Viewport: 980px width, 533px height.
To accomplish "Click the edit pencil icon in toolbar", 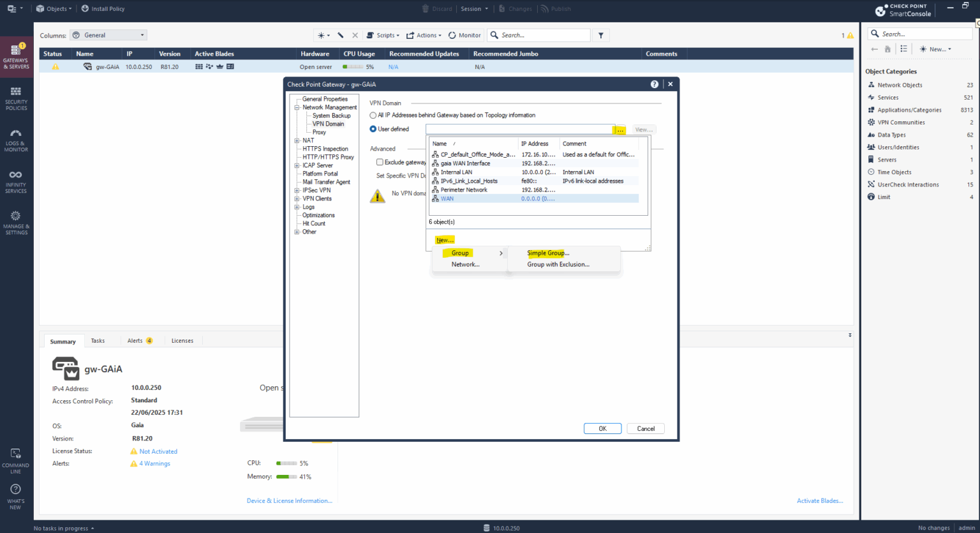I will pos(340,35).
